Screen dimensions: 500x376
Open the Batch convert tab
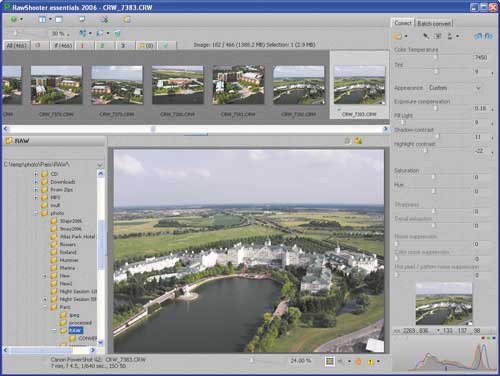[434, 23]
